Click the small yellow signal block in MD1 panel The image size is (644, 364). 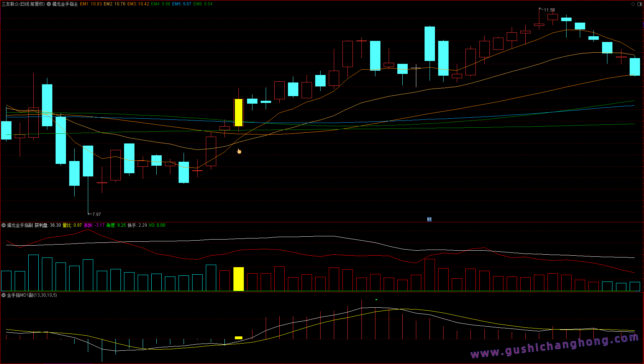pos(238,337)
